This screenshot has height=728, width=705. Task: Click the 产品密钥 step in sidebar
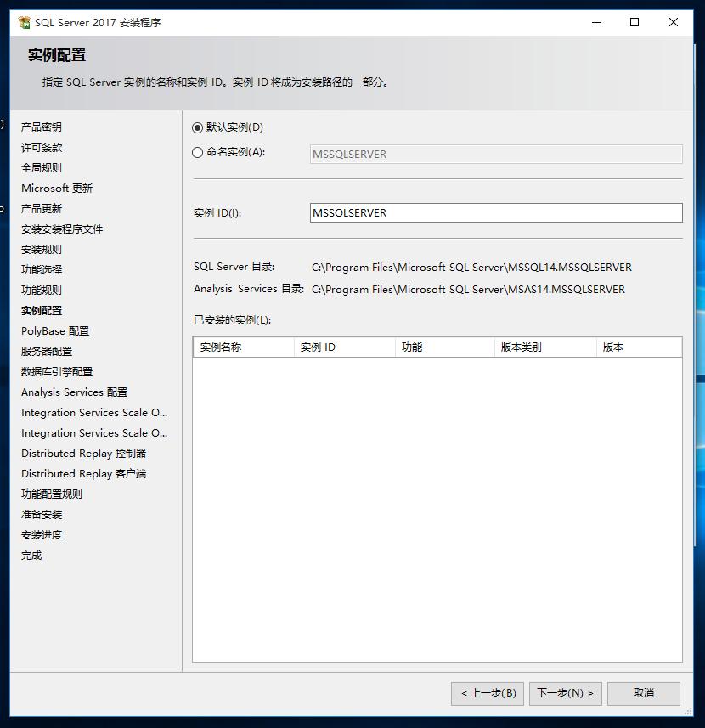click(x=42, y=127)
